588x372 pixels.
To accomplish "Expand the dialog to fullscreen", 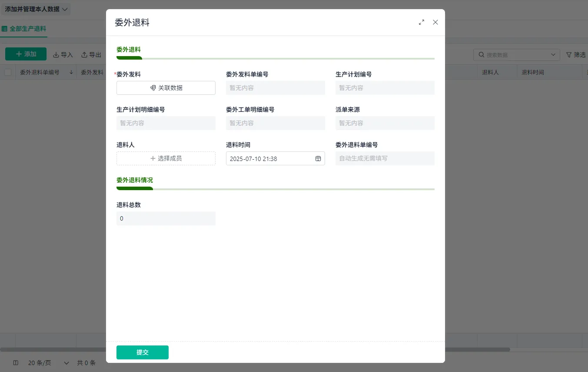I will click(x=422, y=22).
